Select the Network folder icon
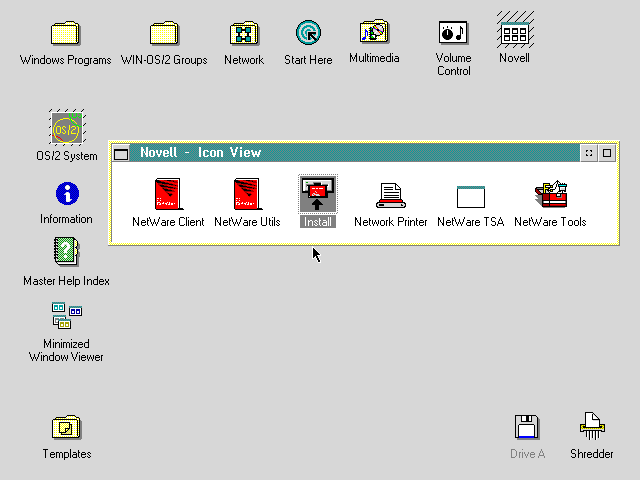Image resolution: width=640 pixels, height=480 pixels. 244,33
